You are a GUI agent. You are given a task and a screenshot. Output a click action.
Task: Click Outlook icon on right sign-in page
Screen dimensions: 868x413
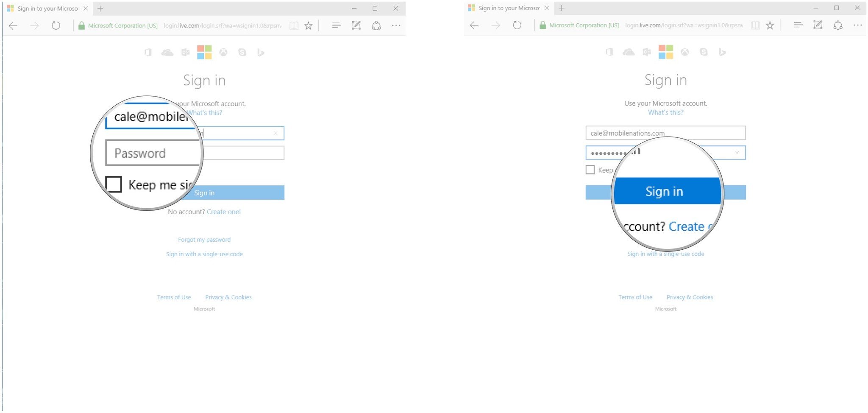tap(647, 52)
